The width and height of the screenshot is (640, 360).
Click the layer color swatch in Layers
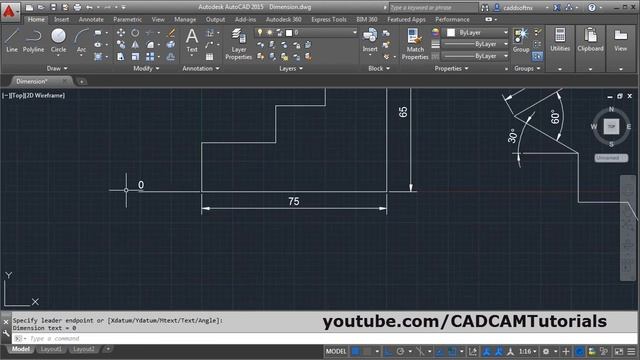tap(289, 32)
